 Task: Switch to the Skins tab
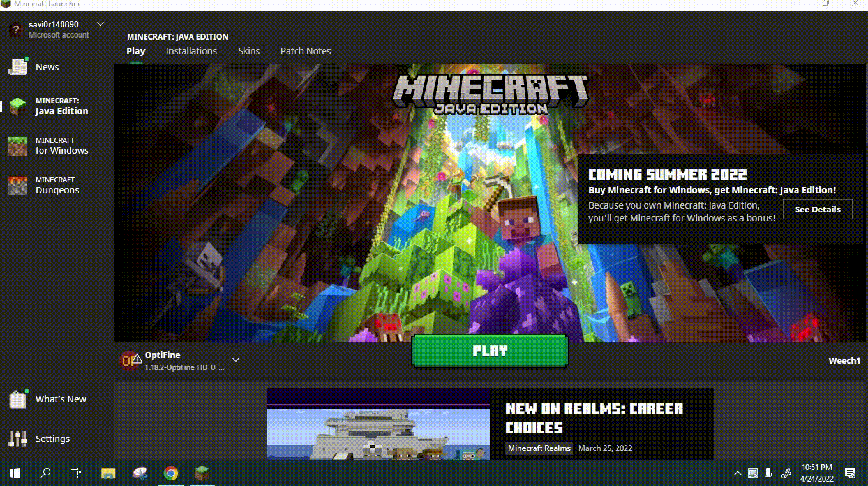coord(249,51)
